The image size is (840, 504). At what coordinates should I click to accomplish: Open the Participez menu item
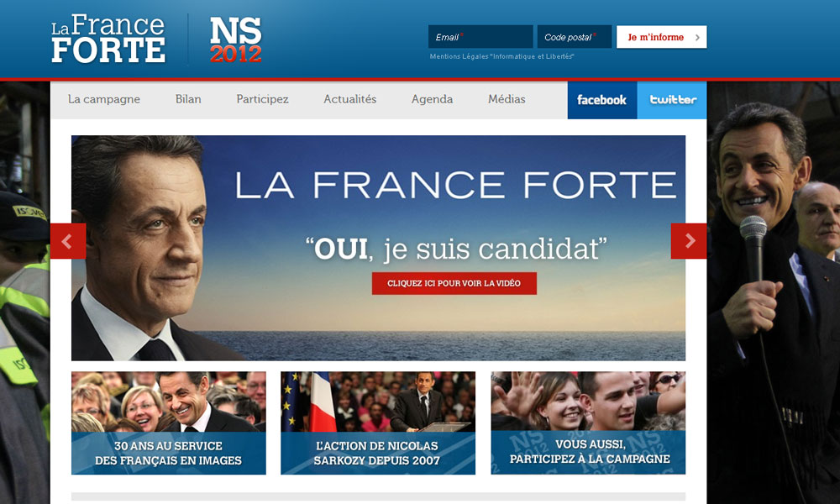point(262,99)
